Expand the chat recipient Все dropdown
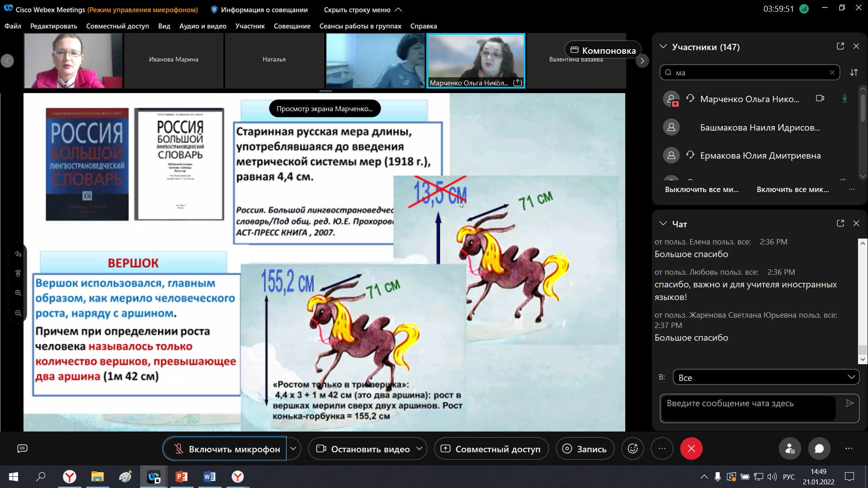 pyautogui.click(x=766, y=377)
